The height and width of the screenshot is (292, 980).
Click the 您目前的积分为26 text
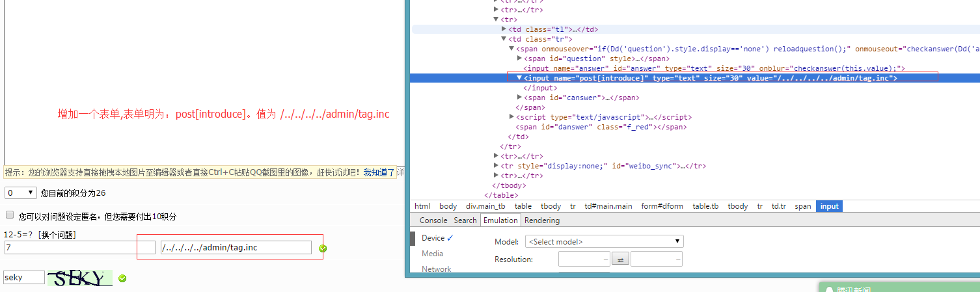pyautogui.click(x=74, y=193)
